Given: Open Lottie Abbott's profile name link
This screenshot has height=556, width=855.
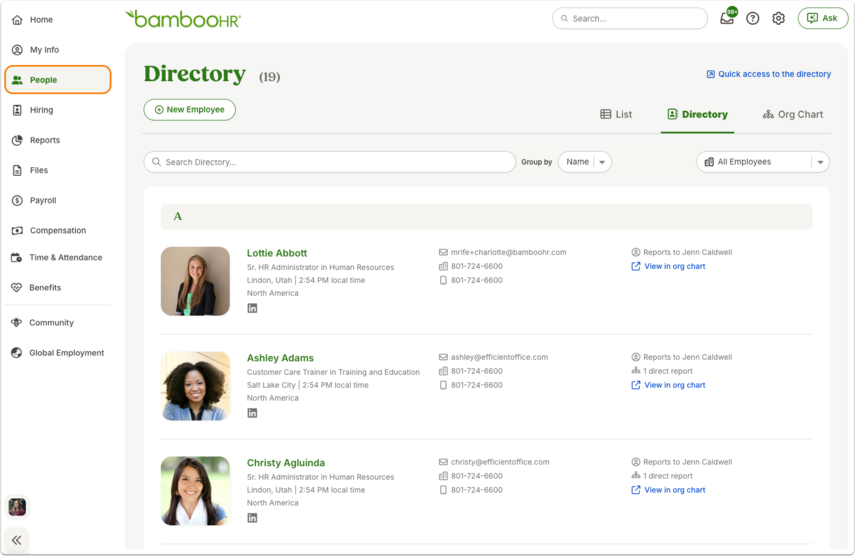Looking at the screenshot, I should point(276,253).
